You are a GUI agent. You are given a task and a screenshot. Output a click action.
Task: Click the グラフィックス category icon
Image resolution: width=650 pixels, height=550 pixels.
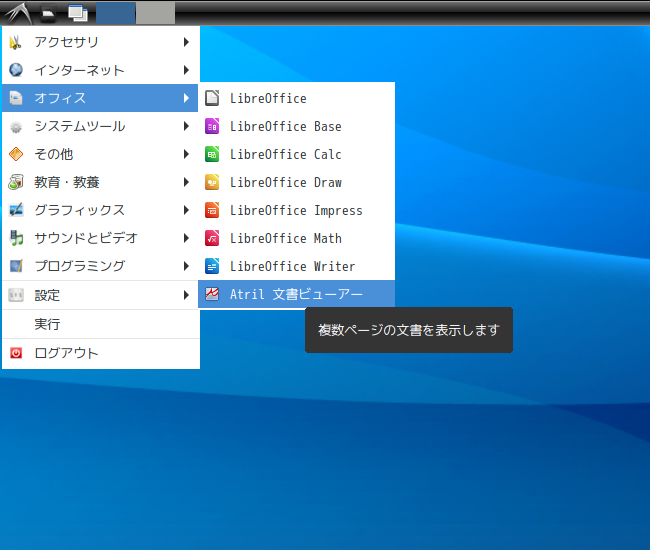16,210
